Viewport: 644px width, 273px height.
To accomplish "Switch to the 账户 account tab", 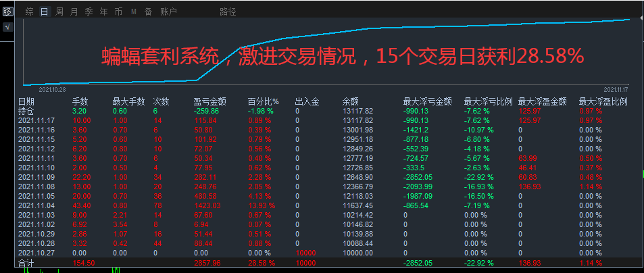I will tap(168, 11).
